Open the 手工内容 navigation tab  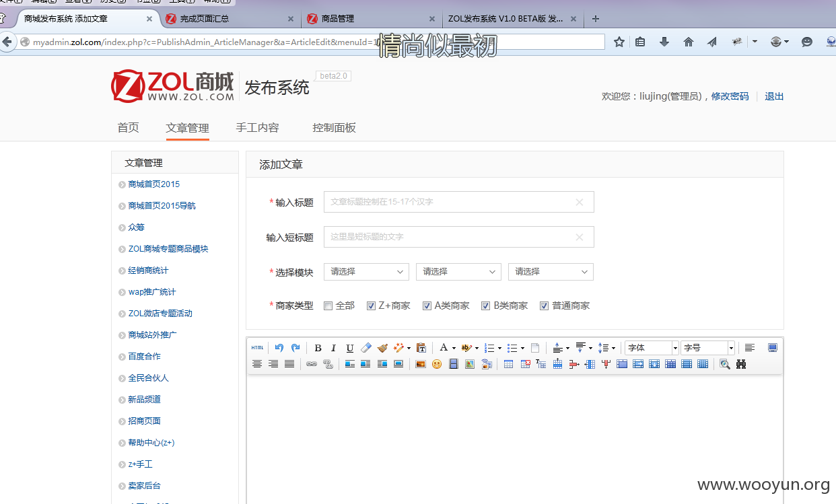click(x=257, y=128)
